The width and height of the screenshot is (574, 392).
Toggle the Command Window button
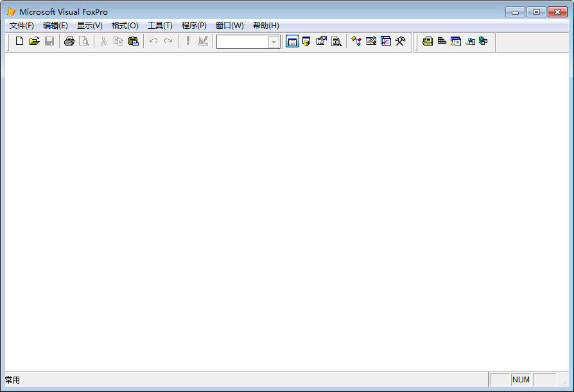coord(292,41)
